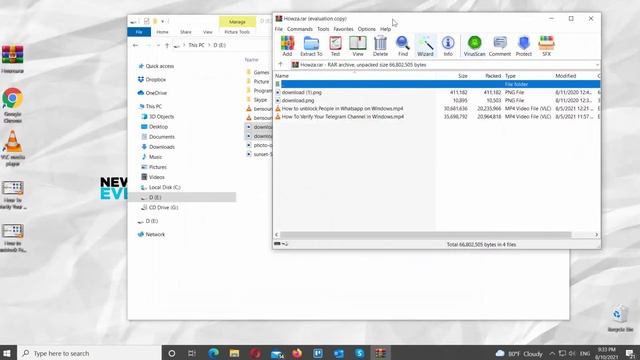Sort archive list by Packed column
Image resolution: width=640 pixels, height=360 pixels.
[x=493, y=76]
